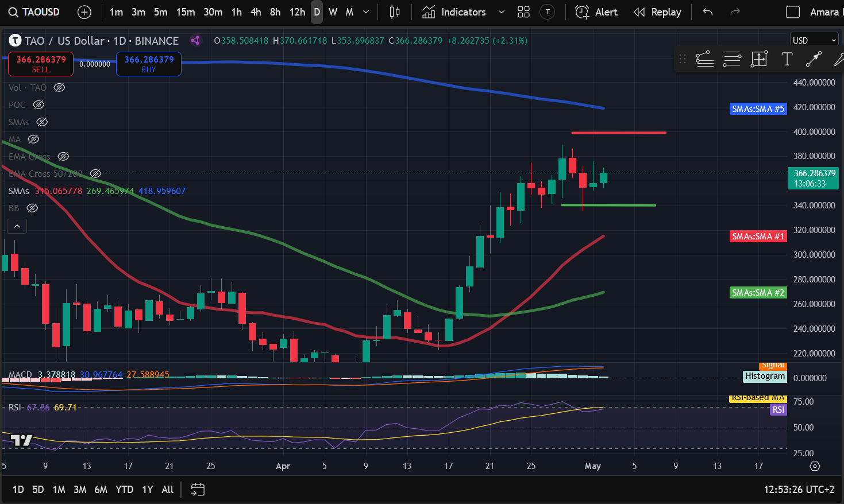Click the Amara account name
The image size is (844, 504).
pos(825,12)
